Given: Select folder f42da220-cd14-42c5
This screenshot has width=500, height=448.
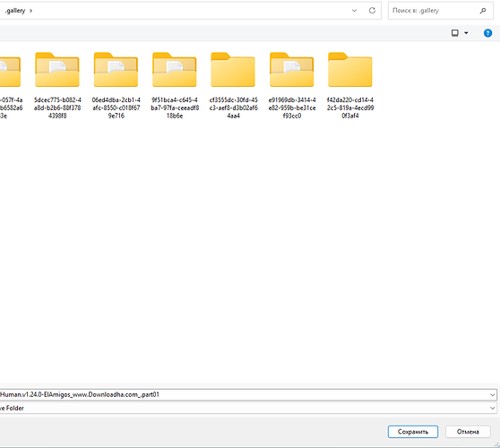Looking at the screenshot, I should (350, 85).
